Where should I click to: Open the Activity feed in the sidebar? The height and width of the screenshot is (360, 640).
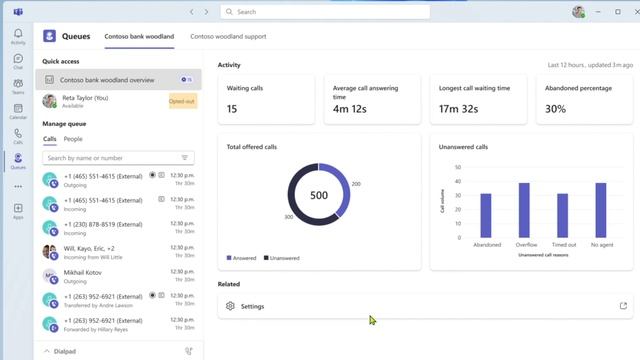(18, 36)
